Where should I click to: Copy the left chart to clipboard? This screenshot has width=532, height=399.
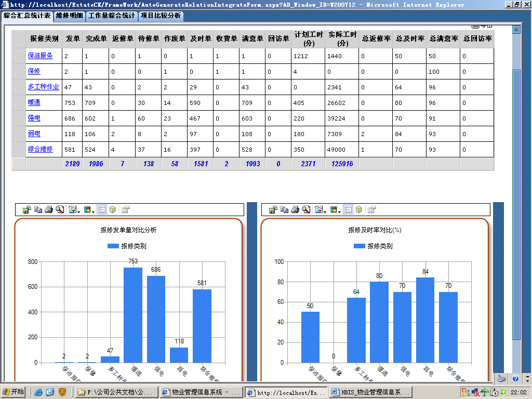pyautogui.click(x=38, y=209)
